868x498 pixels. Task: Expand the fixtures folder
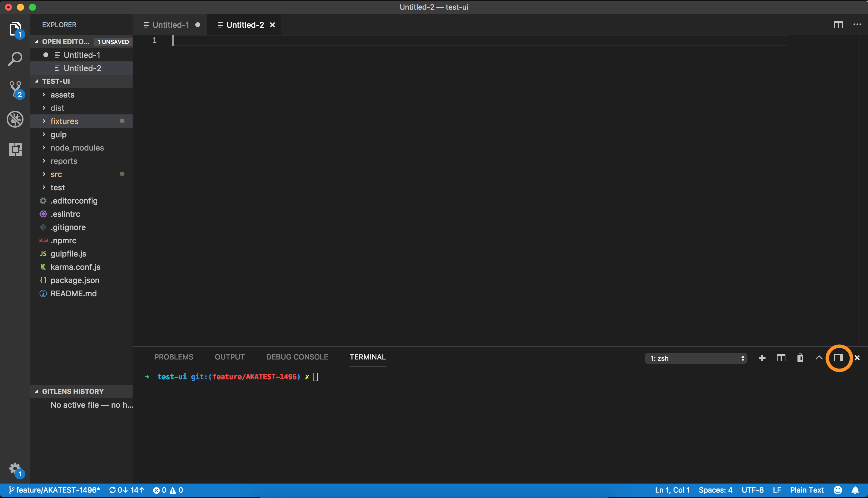[x=64, y=121]
